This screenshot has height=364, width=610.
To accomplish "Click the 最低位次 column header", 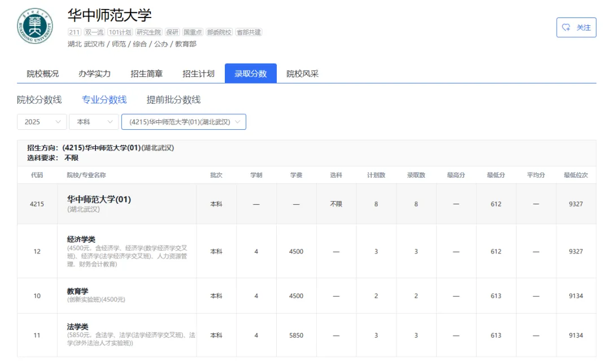I will (x=576, y=175).
